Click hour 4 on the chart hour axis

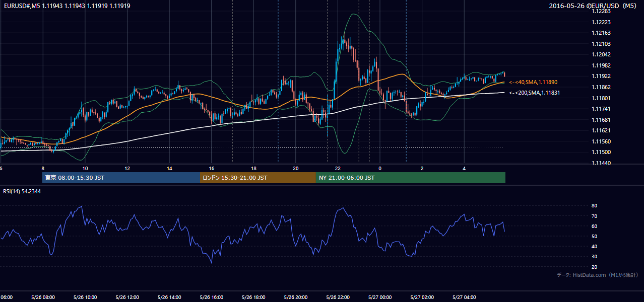click(465, 168)
